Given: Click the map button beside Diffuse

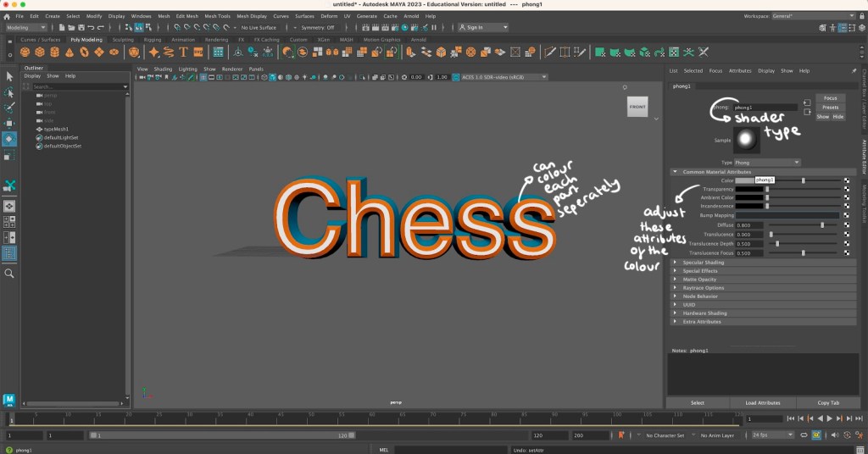Looking at the screenshot, I should pos(846,225).
